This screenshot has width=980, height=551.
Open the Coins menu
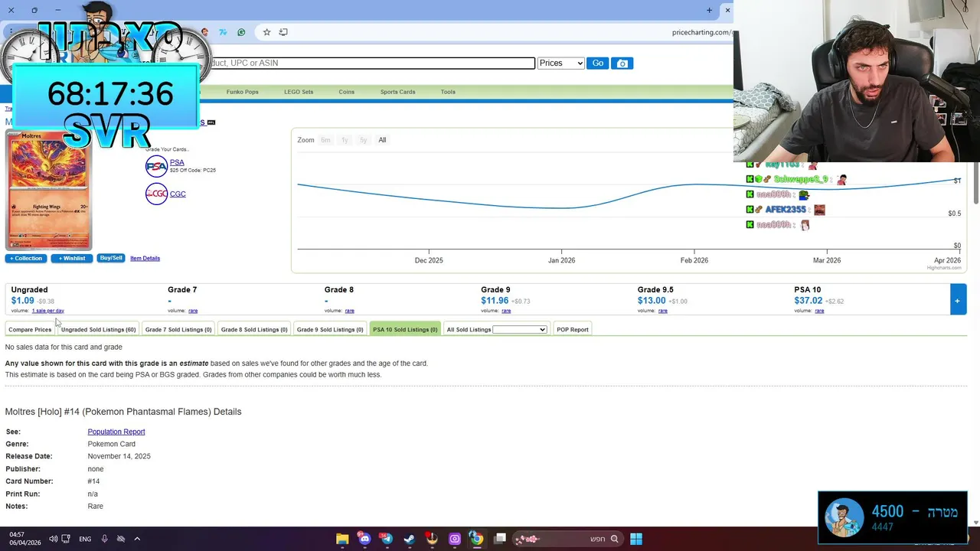coord(347,92)
